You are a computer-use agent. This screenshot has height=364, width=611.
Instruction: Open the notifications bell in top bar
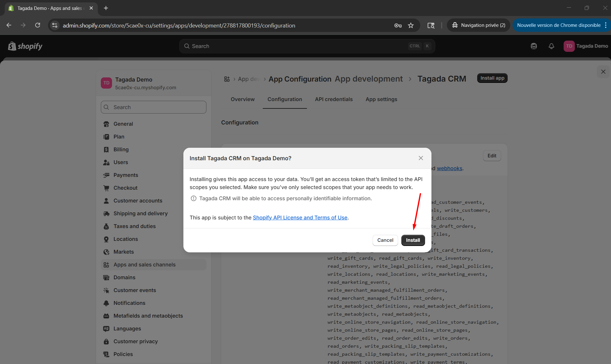551,46
